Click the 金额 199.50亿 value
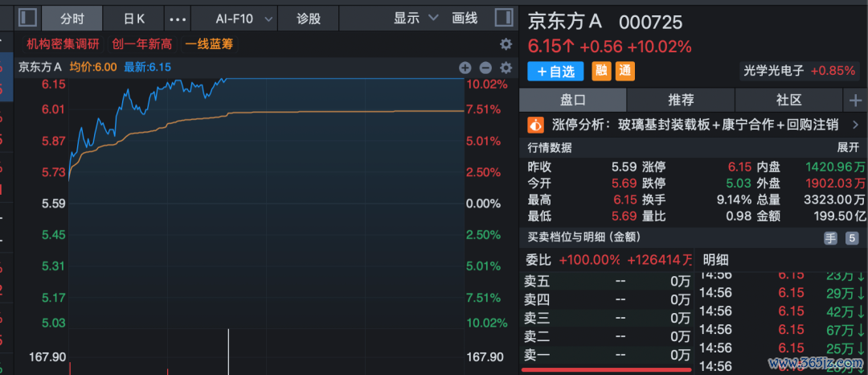868x375 pixels. coord(839,216)
